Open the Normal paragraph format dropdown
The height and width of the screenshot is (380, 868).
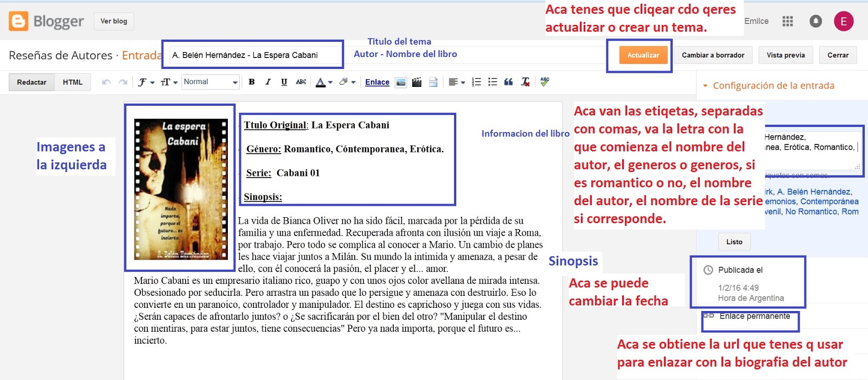point(210,82)
